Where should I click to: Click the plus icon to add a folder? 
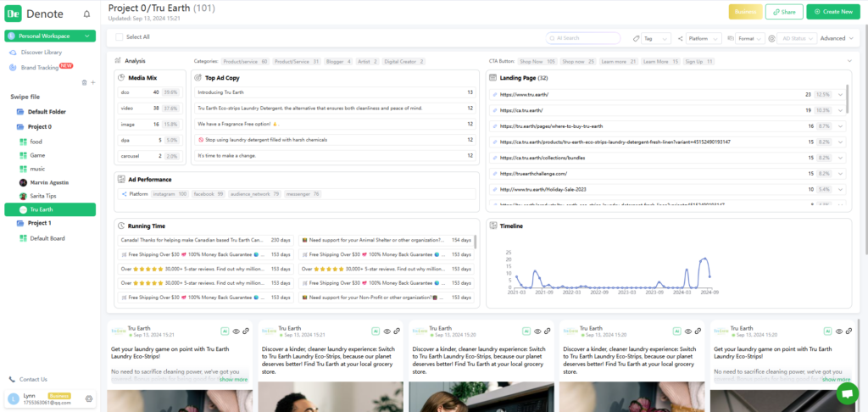(93, 82)
